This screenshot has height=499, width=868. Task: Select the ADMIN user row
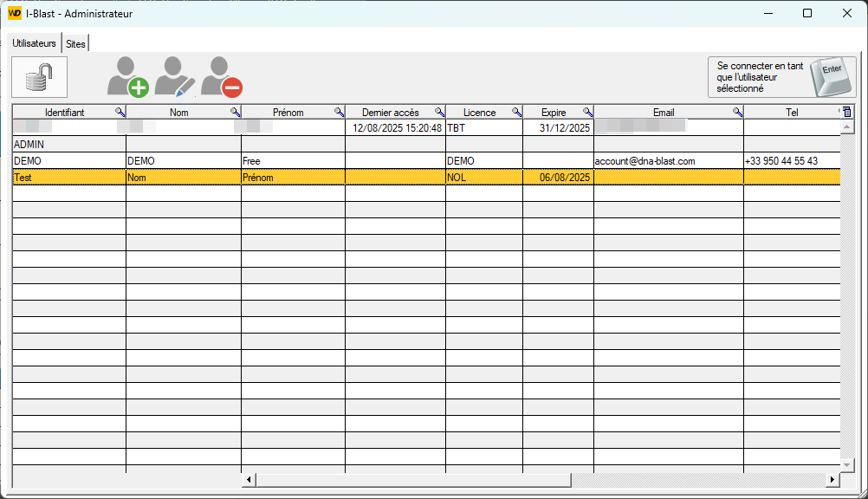pyautogui.click(x=69, y=144)
